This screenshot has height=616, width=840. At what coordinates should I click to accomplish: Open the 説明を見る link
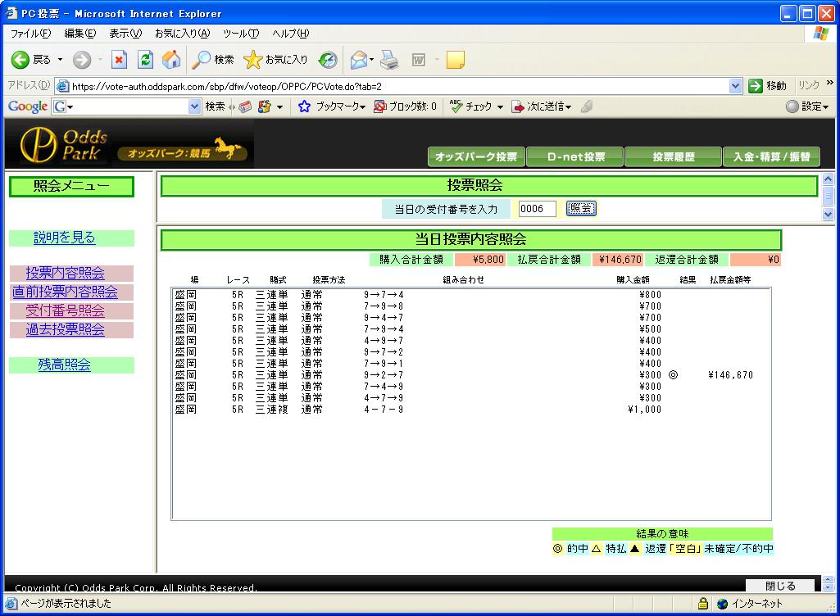click(x=64, y=238)
